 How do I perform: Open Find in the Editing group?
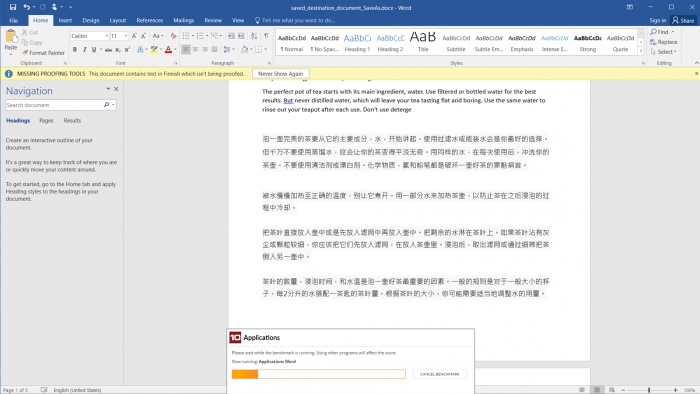659,32
